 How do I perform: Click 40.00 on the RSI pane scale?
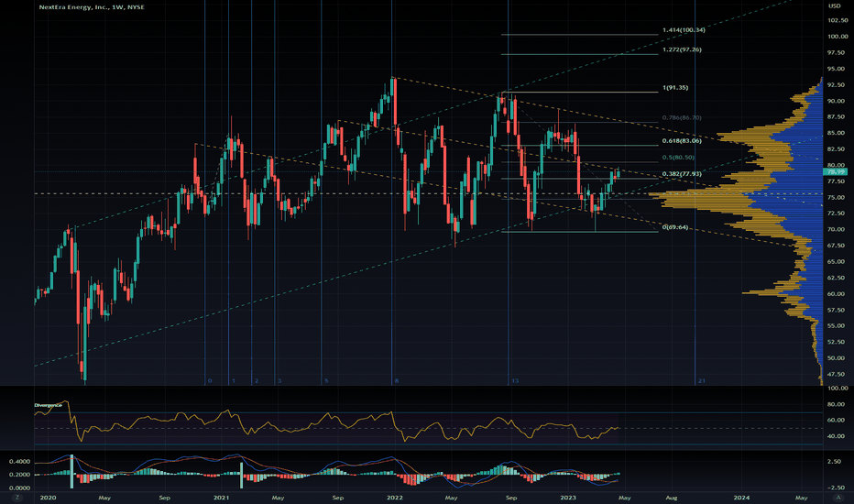point(838,436)
